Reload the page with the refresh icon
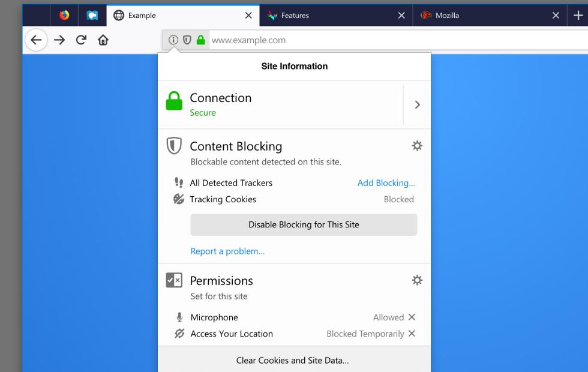The height and width of the screenshot is (372, 588). 81,40
